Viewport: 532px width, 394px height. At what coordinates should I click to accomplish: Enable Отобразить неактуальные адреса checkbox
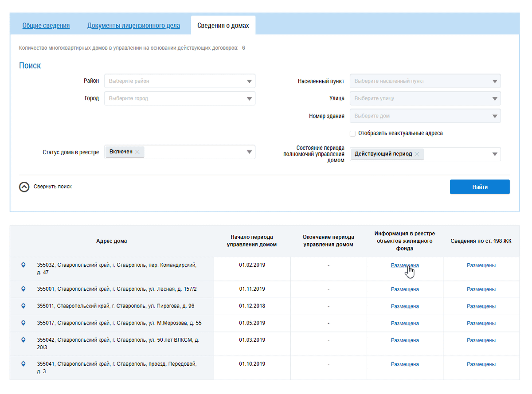pos(352,133)
